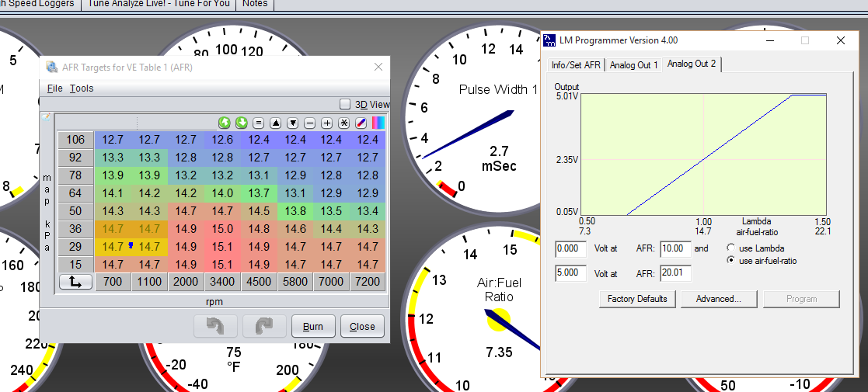Click the 64 kPa row header
Viewport: 868px width, 392px height.
(x=75, y=193)
